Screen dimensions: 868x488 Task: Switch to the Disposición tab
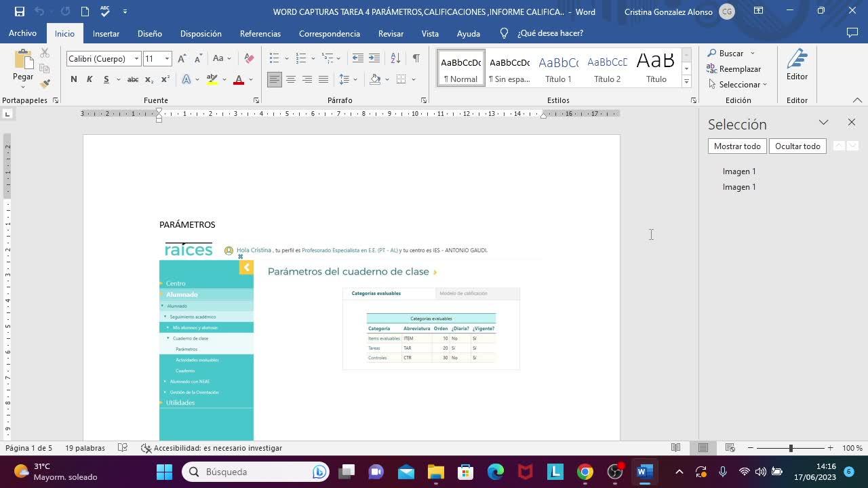(201, 33)
